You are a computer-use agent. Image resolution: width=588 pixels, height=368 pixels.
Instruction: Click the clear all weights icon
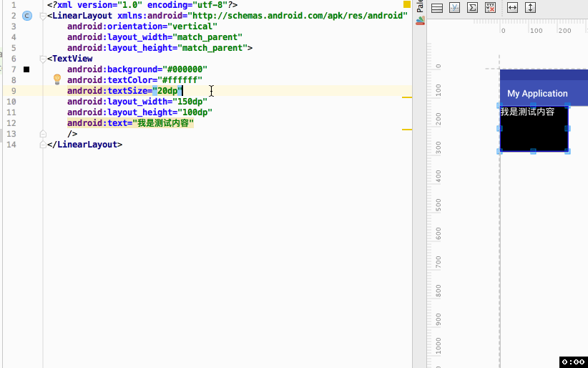491,7
